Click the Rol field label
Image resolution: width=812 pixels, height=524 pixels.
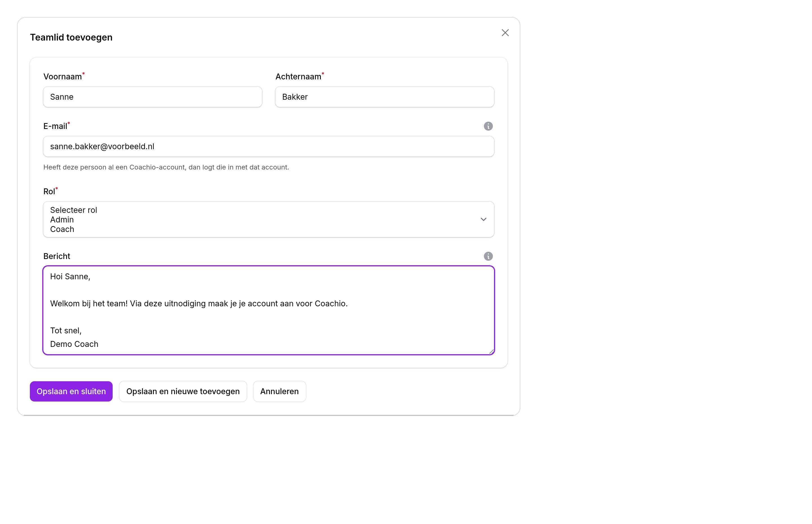(49, 191)
